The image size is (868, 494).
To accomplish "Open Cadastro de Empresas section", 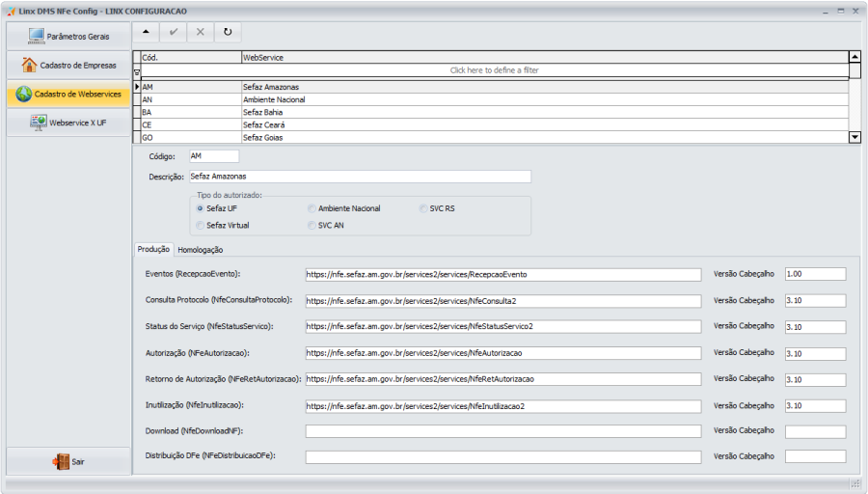I will [x=68, y=65].
